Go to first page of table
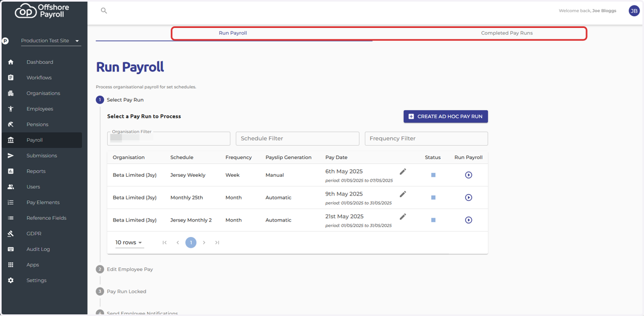The width and height of the screenshot is (644, 316). click(165, 242)
